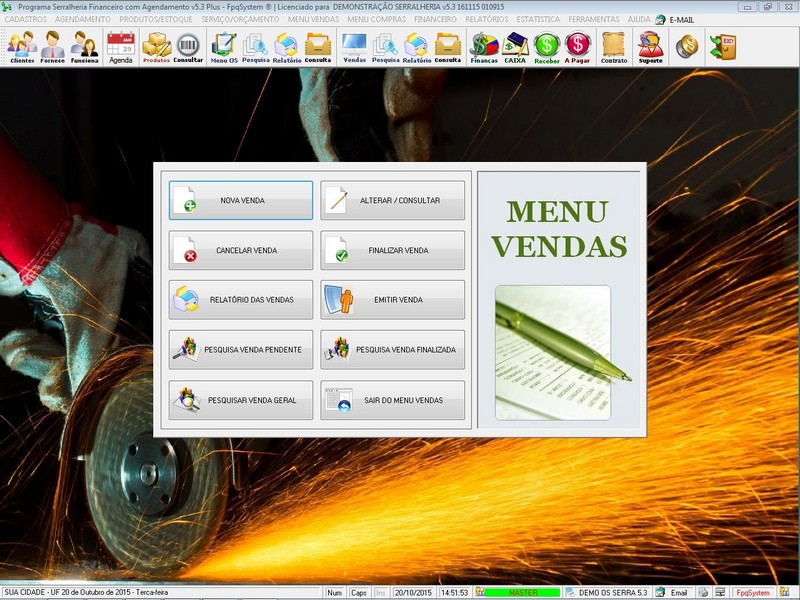Open the MENU VENDAS menu
The height and width of the screenshot is (600, 800).
[x=313, y=19]
